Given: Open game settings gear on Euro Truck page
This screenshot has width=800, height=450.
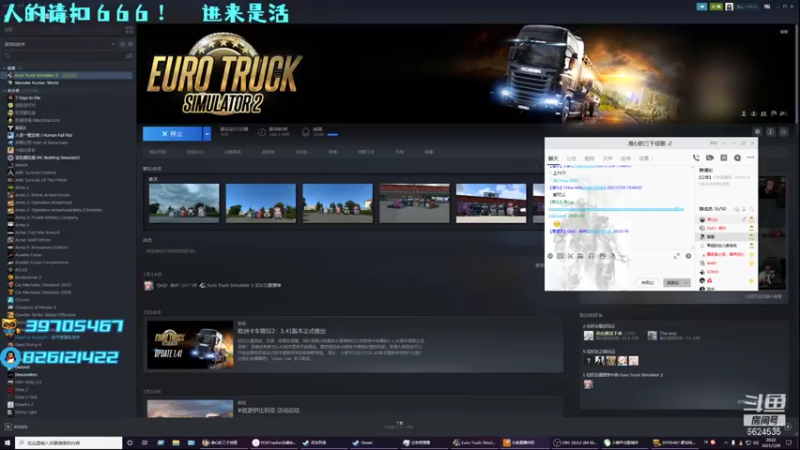Looking at the screenshot, I should (x=757, y=132).
